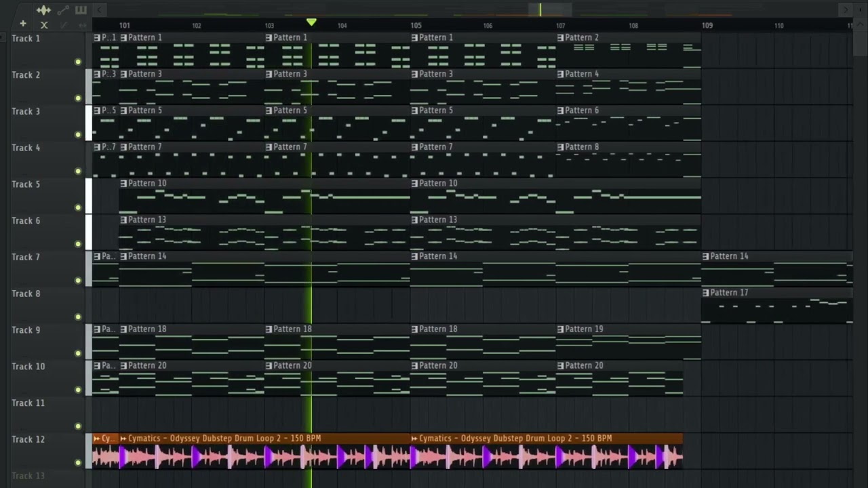Open menu of Pattern 13 at bar 105

click(x=414, y=220)
